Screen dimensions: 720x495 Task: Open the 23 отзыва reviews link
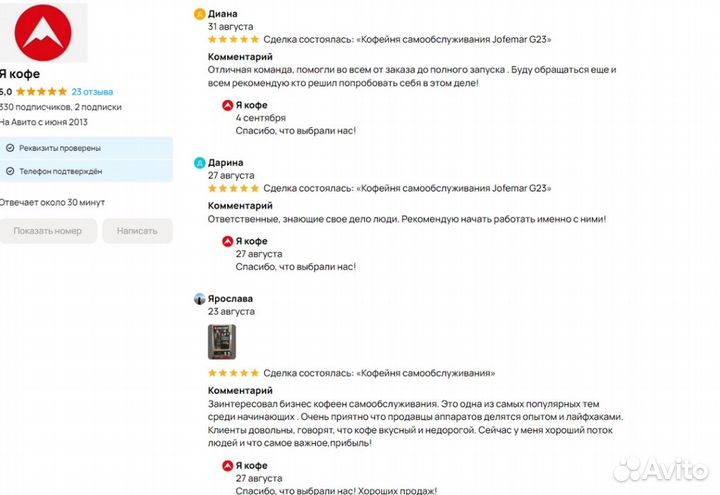click(92, 91)
